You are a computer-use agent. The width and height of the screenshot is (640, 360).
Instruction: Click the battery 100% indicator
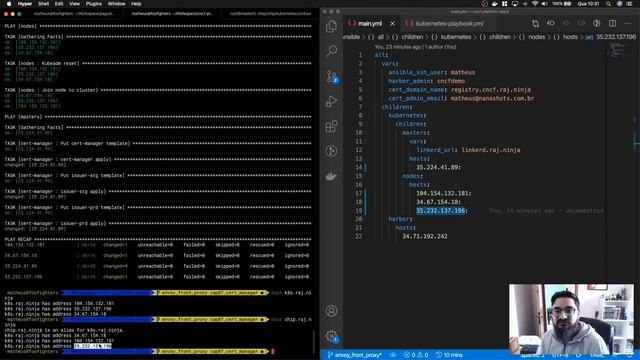pyautogui.click(x=562, y=4)
